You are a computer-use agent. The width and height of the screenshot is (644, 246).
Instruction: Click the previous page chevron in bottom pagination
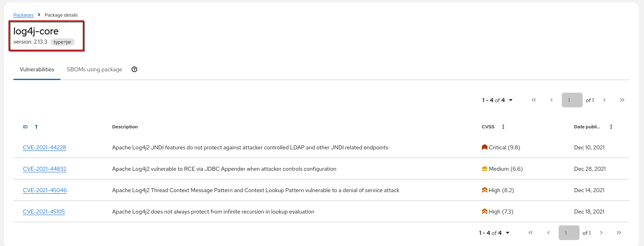pos(548,233)
